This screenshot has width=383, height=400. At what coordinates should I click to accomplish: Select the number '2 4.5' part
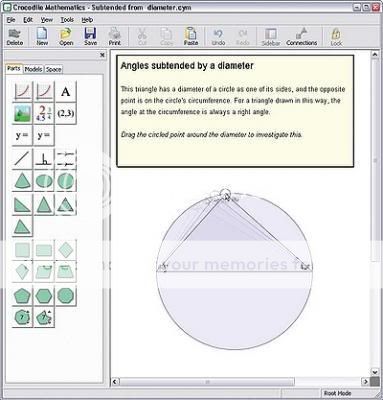[44, 113]
